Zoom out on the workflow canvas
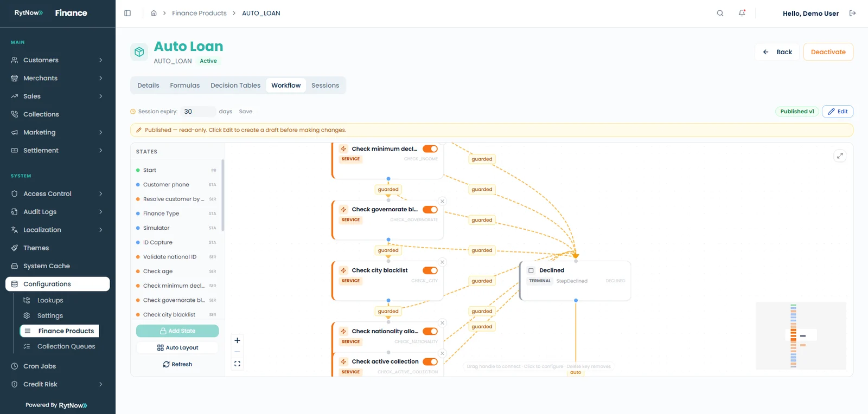 pyautogui.click(x=237, y=352)
